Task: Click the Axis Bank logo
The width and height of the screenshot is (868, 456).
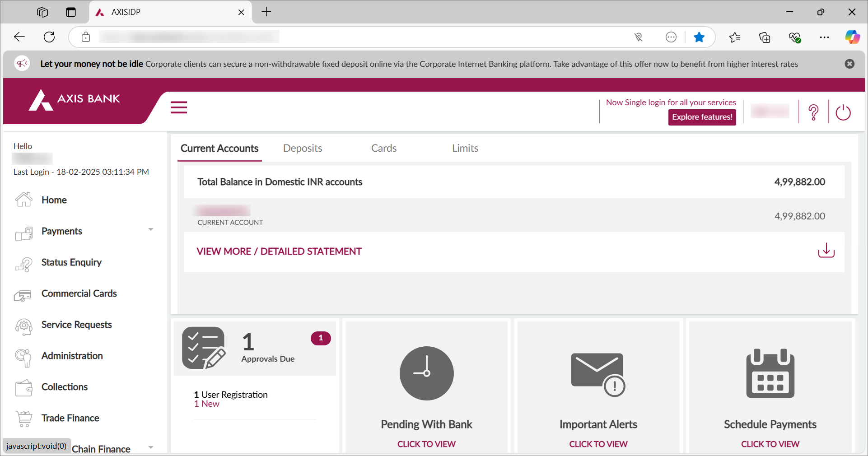Action: [x=75, y=100]
